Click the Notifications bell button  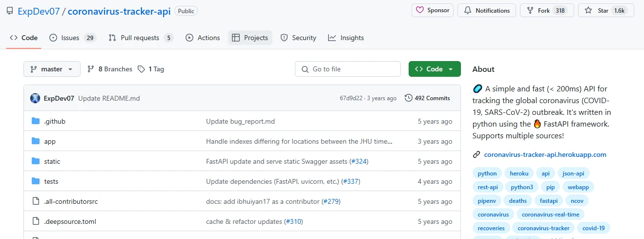tap(487, 10)
